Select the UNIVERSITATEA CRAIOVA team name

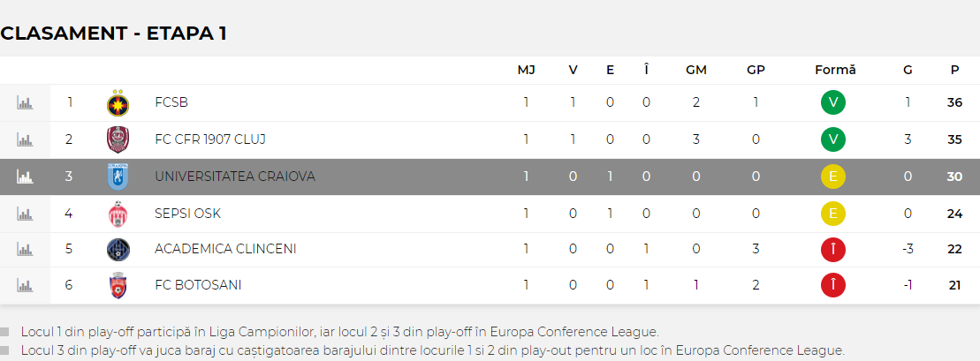click(x=234, y=177)
